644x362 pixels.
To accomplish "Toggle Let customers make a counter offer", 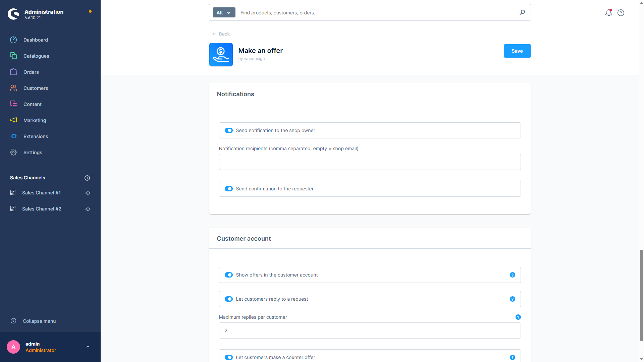I will tap(229, 357).
